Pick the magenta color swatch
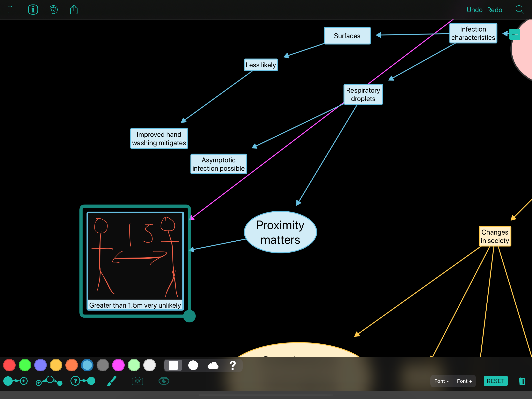The height and width of the screenshot is (399, 532). coord(118,365)
